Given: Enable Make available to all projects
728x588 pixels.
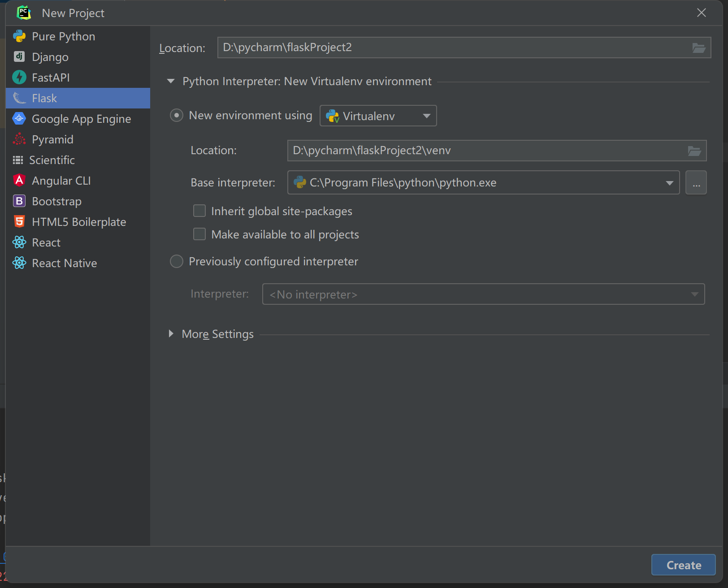Looking at the screenshot, I should tap(199, 234).
